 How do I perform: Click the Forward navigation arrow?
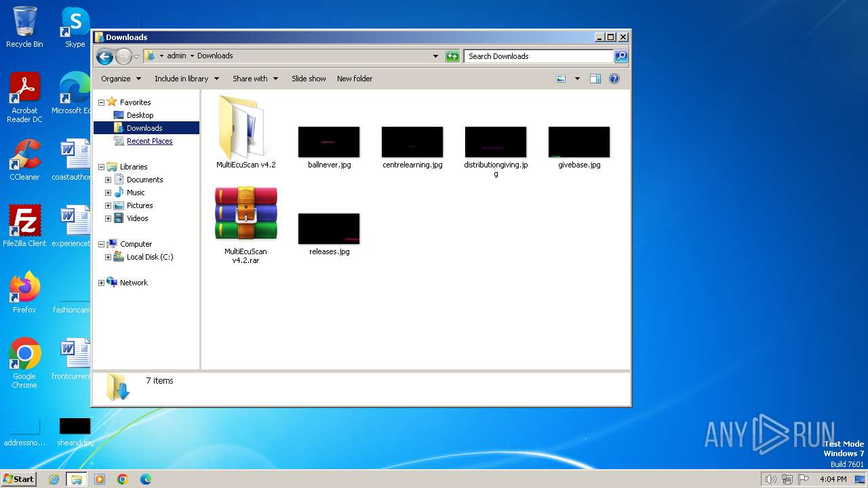click(123, 56)
